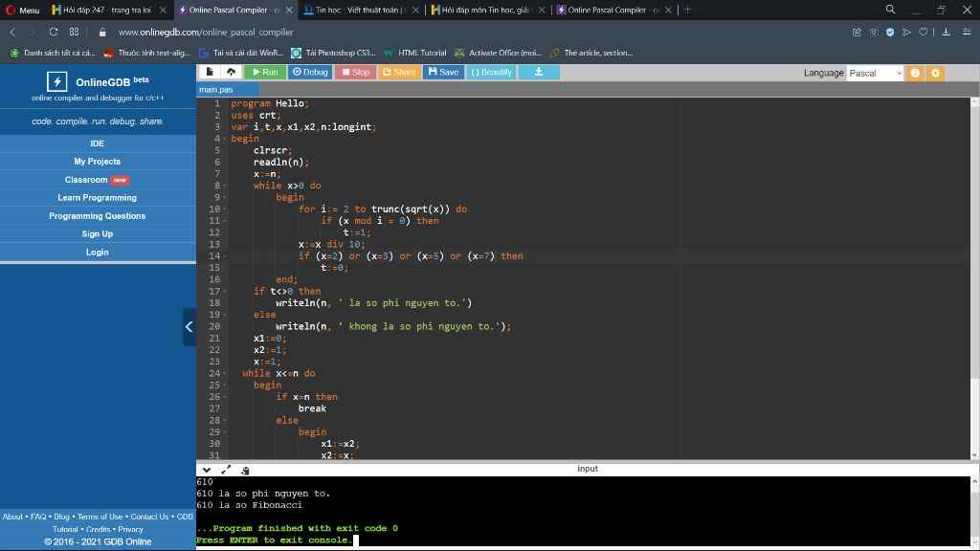Click the browser address bar URL
Image resolution: width=980 pixels, height=551 pixels.
206,32
